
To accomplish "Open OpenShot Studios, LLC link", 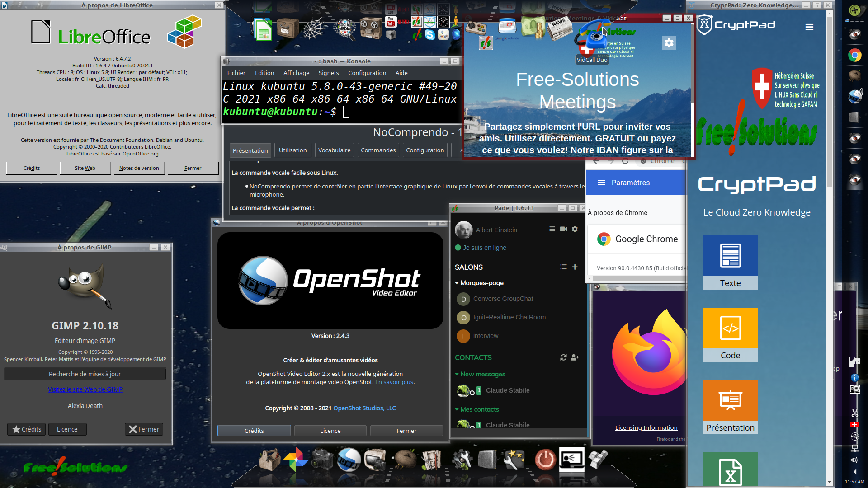I will pyautogui.click(x=364, y=408).
